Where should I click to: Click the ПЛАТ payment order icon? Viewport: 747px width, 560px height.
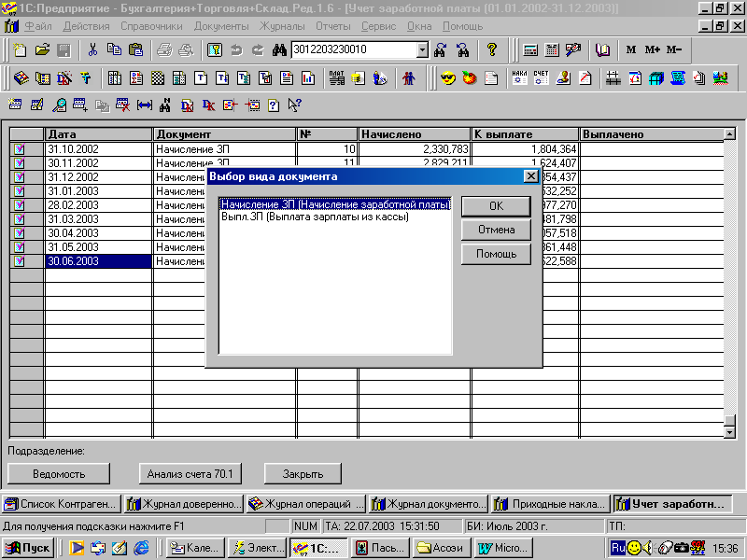pos(337,78)
